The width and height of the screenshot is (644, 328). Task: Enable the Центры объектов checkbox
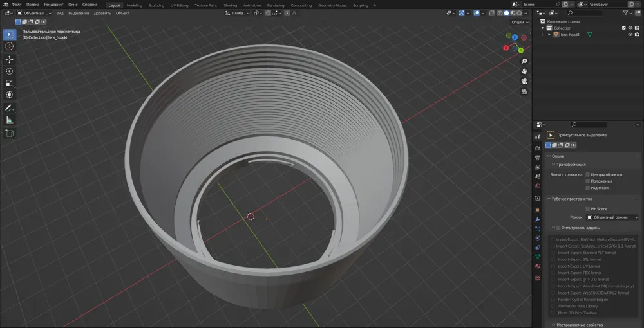click(x=588, y=175)
